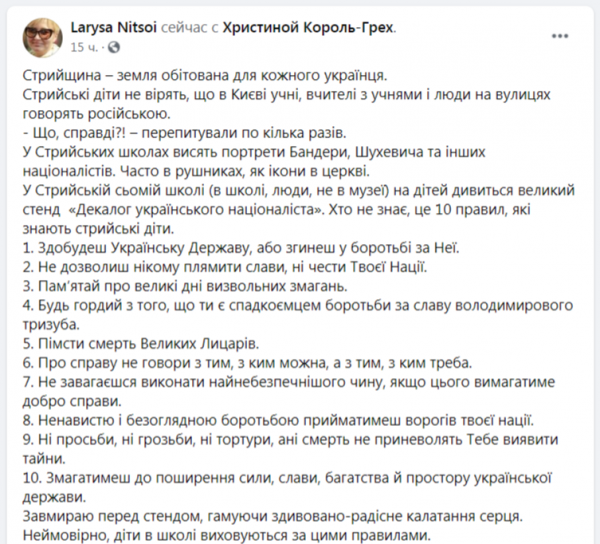Screen dimensions: 600x544
Task: Open the Larysa Nitsoi author name link
Action: [x=112, y=30]
